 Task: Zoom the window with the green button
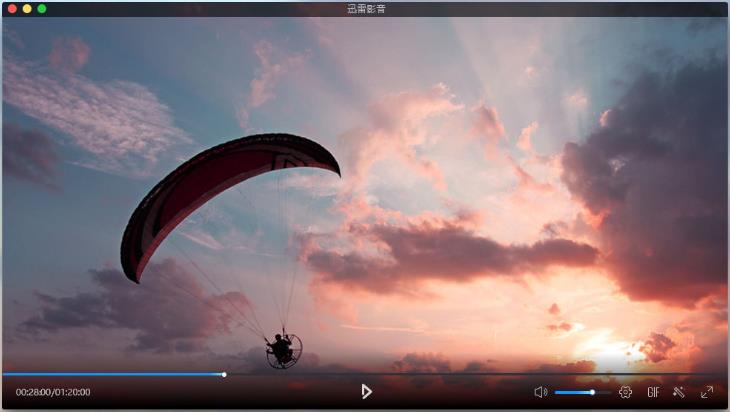[x=42, y=8]
